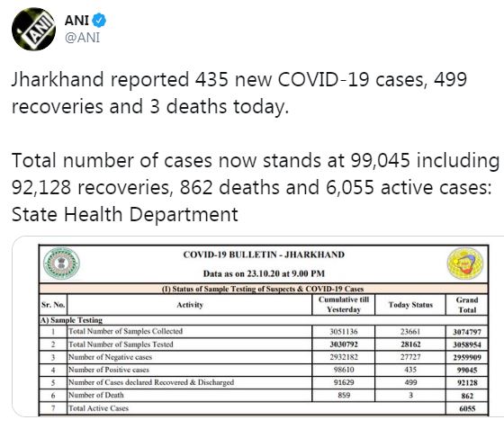This screenshot has height=429, width=504.
Task: Click the Jharkhand government emblem in bulletin
Action: tap(61, 264)
